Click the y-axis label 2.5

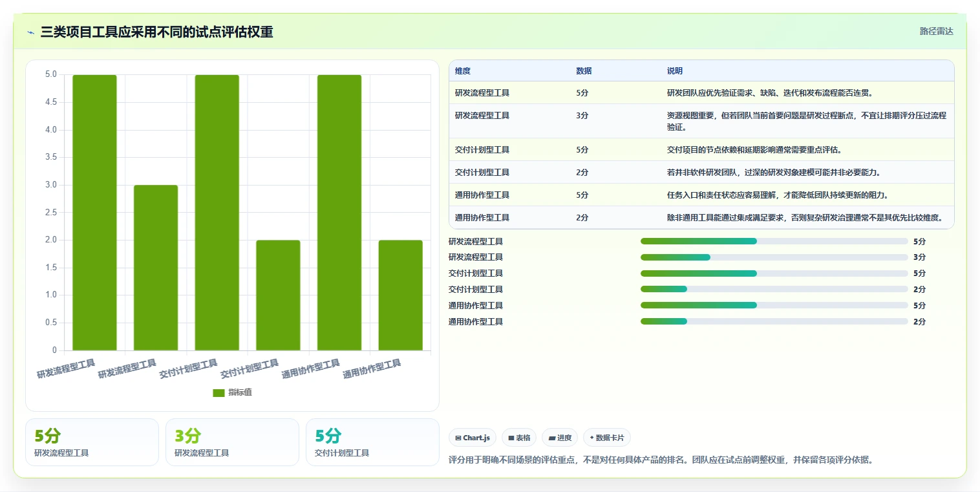coord(50,213)
